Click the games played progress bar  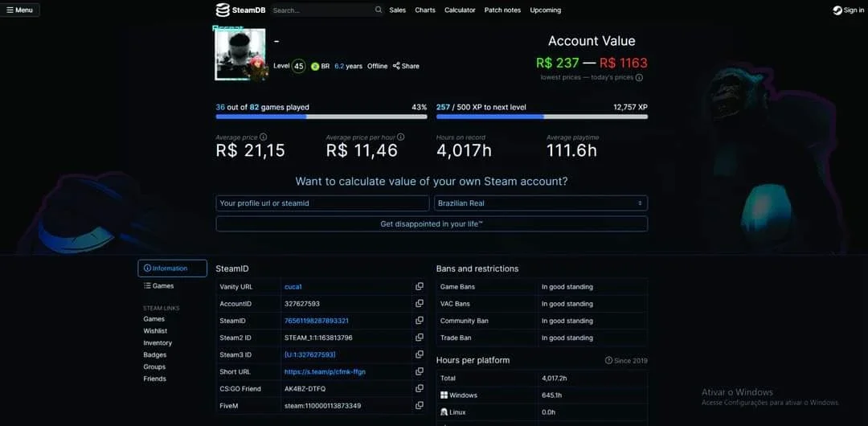coord(321,117)
